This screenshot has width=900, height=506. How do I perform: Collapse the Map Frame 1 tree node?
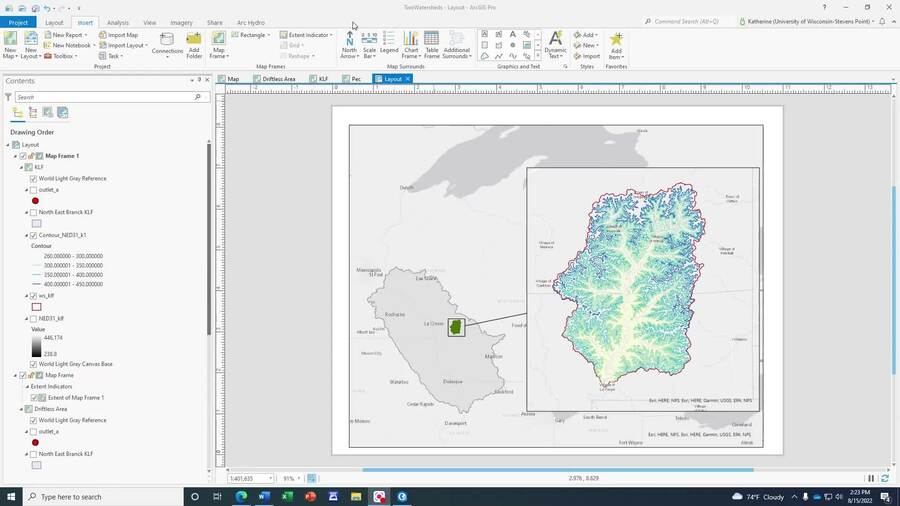pos(15,156)
